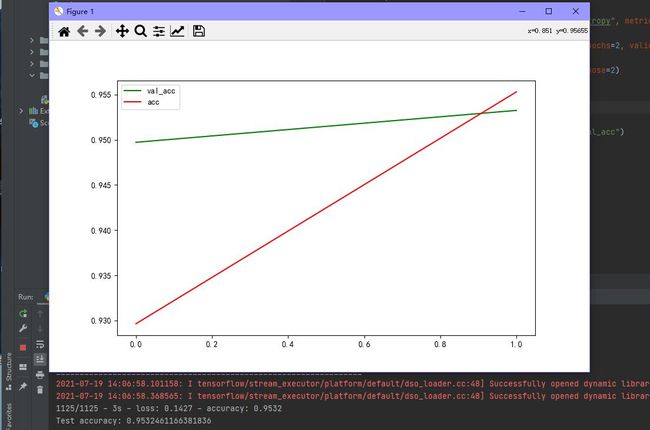Viewport: 650px width, 430px height.
Task: Collapse the expanded folder with the down chevron
Action: click(32, 75)
